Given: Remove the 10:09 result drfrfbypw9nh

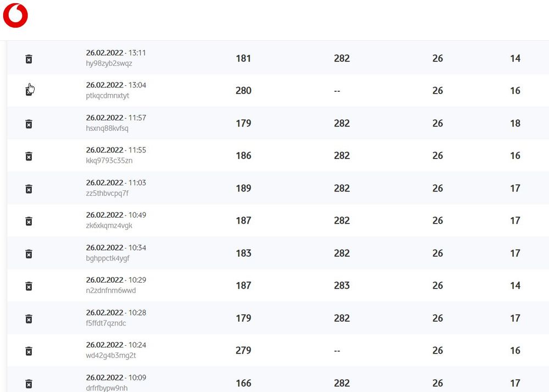Looking at the screenshot, I should tap(29, 384).
